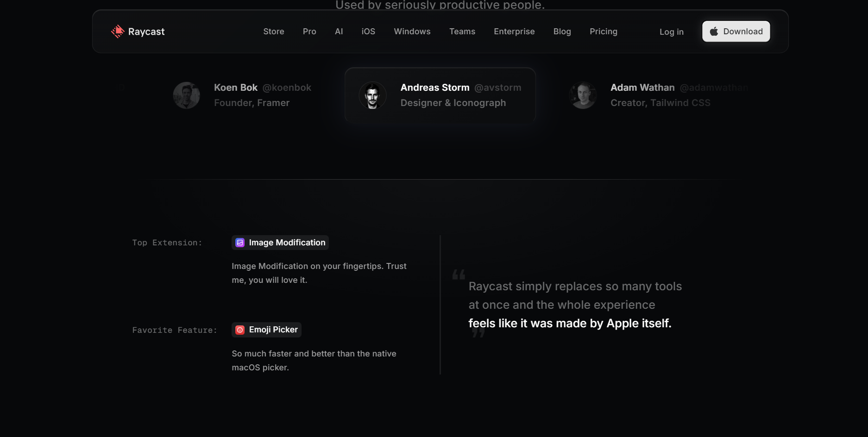The width and height of the screenshot is (868, 437).
Task: Open the Enterprise page
Action: pos(514,31)
